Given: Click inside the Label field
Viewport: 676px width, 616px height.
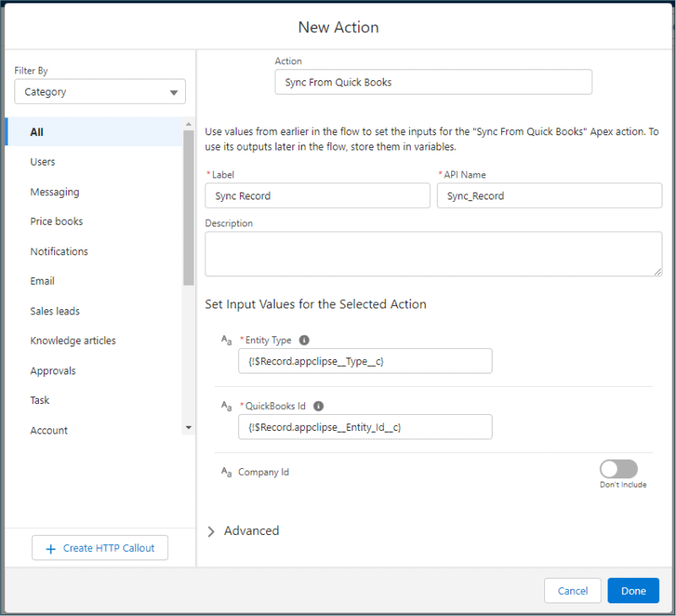Looking at the screenshot, I should [x=317, y=195].
